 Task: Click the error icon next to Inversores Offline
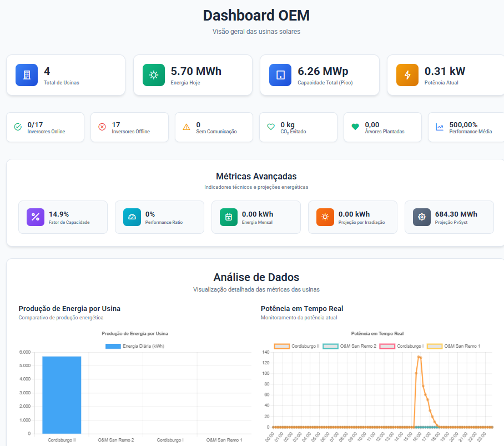[102, 127]
